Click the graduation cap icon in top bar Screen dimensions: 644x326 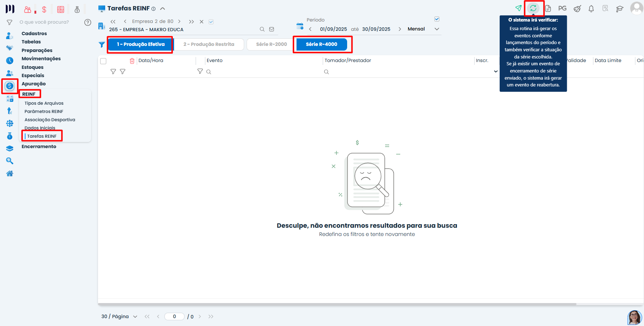coord(620,9)
